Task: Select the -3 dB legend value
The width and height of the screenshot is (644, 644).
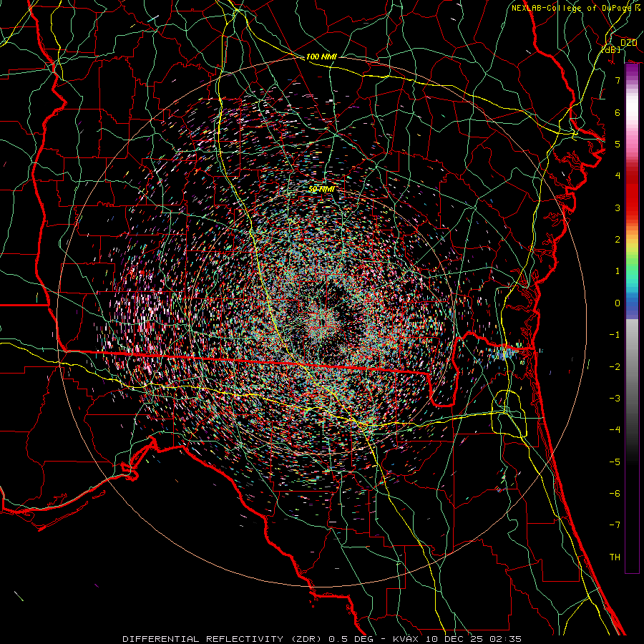Action: (x=615, y=399)
